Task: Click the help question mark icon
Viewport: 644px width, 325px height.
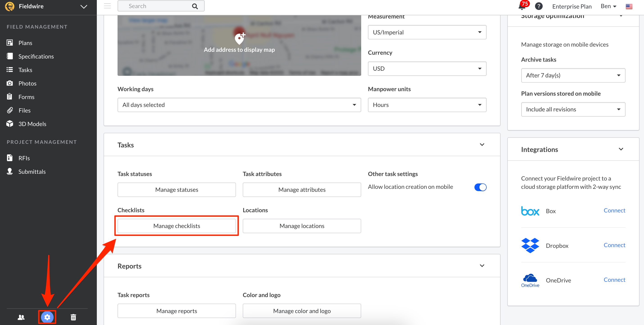Action: pos(539,6)
